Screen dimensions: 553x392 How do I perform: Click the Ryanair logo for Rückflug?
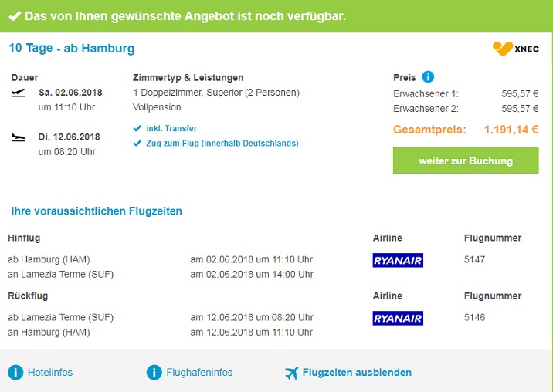pyautogui.click(x=398, y=318)
